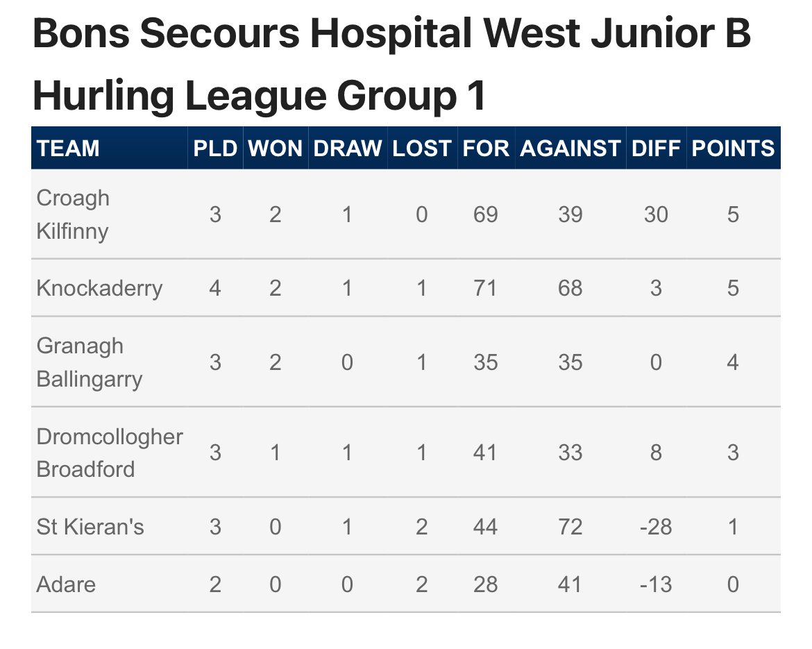Image resolution: width=812 pixels, height=649 pixels.
Task: Click the FOR column header
Action: click(486, 148)
